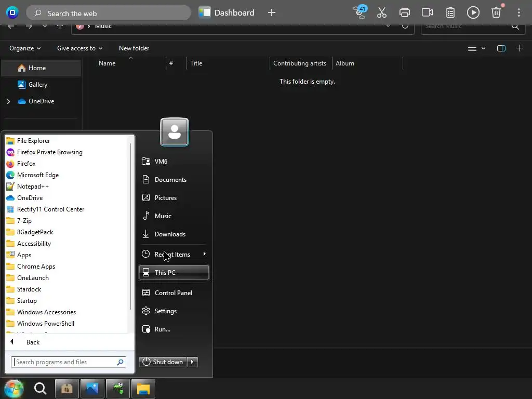
Task: Click the Search the web field
Action: (x=109, y=13)
